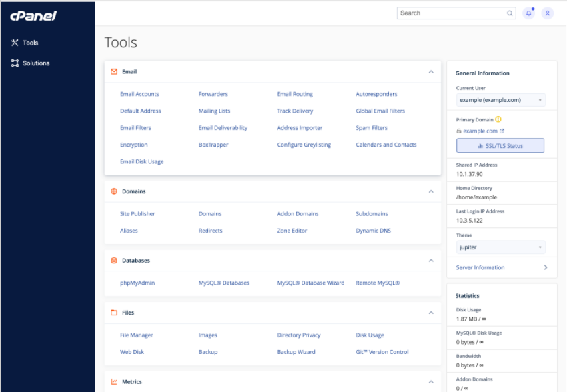The height and width of the screenshot is (392, 567).
Task: Open the File Manager link
Action: pyautogui.click(x=136, y=335)
